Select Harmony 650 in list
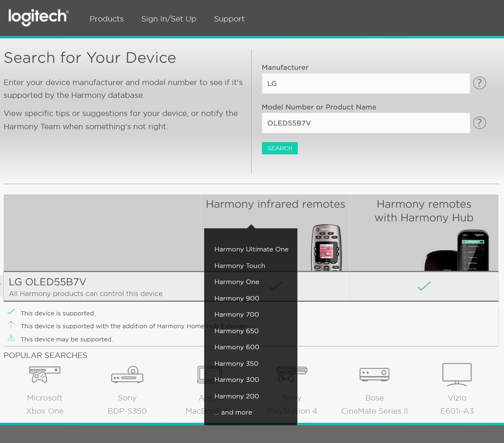The width and height of the screenshot is (504, 443). click(236, 331)
